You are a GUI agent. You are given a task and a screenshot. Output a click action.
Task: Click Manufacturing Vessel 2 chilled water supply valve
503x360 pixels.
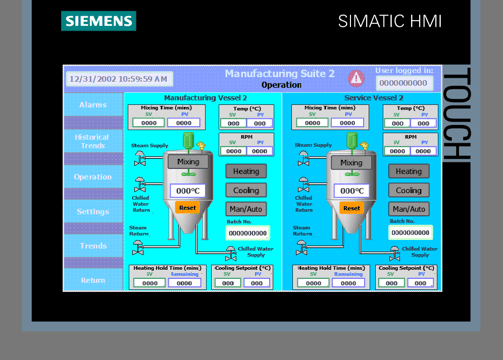coord(231,253)
